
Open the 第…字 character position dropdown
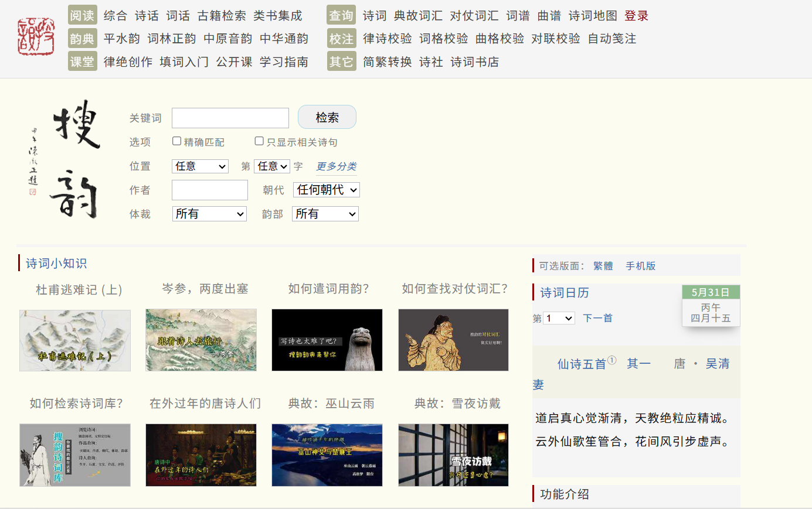click(272, 166)
